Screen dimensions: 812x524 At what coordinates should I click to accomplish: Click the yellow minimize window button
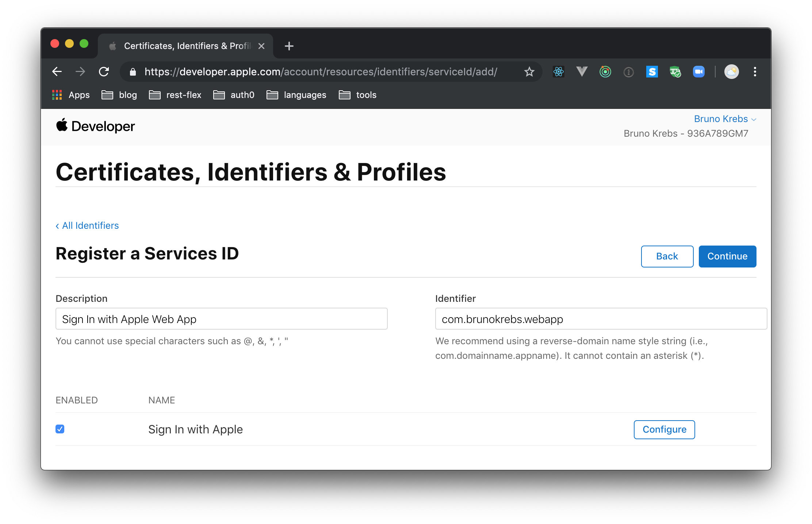pyautogui.click(x=69, y=44)
